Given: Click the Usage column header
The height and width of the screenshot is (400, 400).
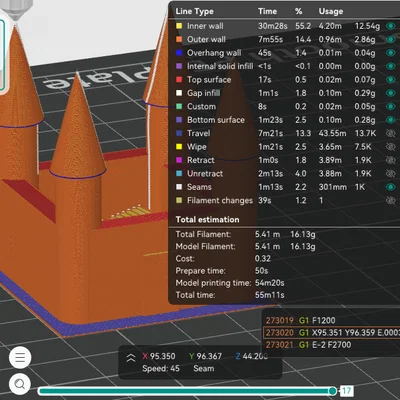Looking at the screenshot, I should [x=331, y=11].
